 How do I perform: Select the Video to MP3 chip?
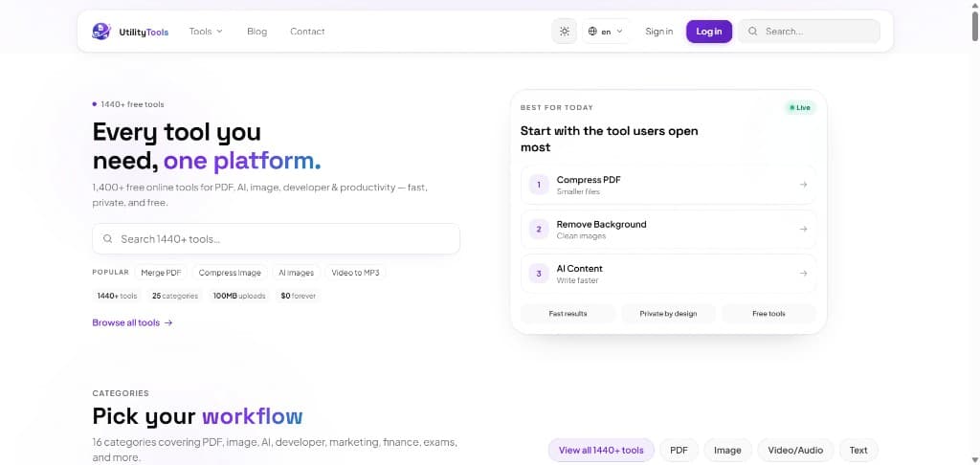pyautogui.click(x=355, y=273)
